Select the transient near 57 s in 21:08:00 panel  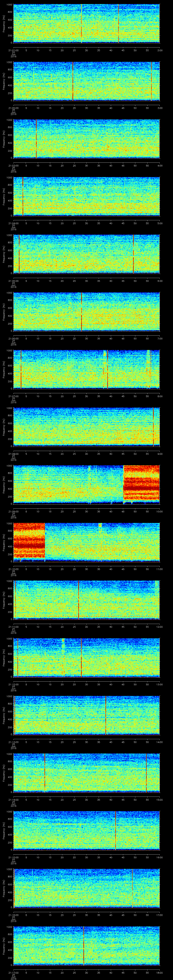[x=153, y=427]
